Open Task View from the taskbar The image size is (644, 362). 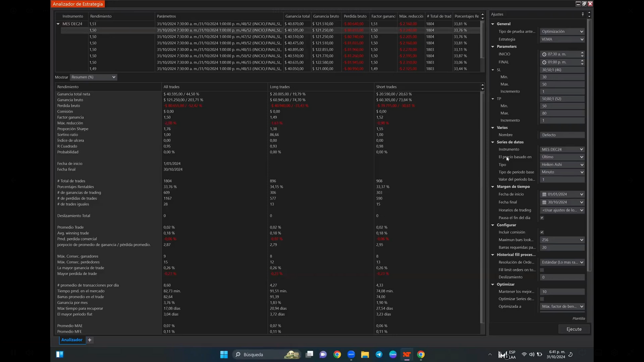pyautogui.click(x=309, y=354)
